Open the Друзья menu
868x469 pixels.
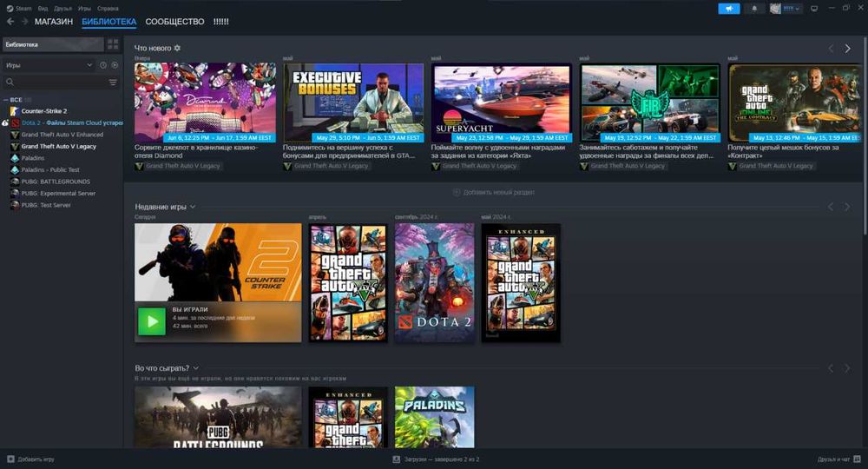63,9
